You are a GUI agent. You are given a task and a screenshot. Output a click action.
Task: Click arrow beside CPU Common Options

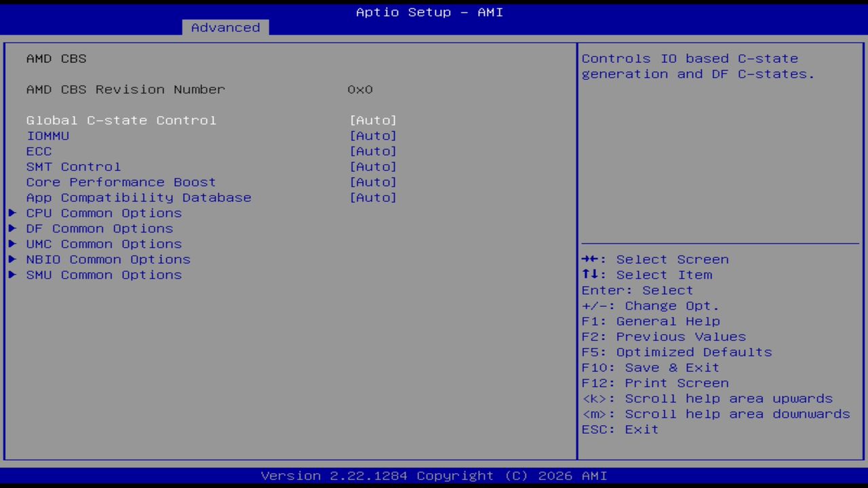point(12,213)
